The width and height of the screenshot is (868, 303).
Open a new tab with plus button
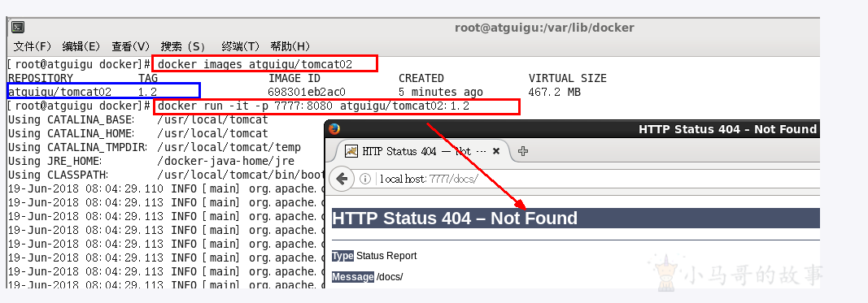522,151
